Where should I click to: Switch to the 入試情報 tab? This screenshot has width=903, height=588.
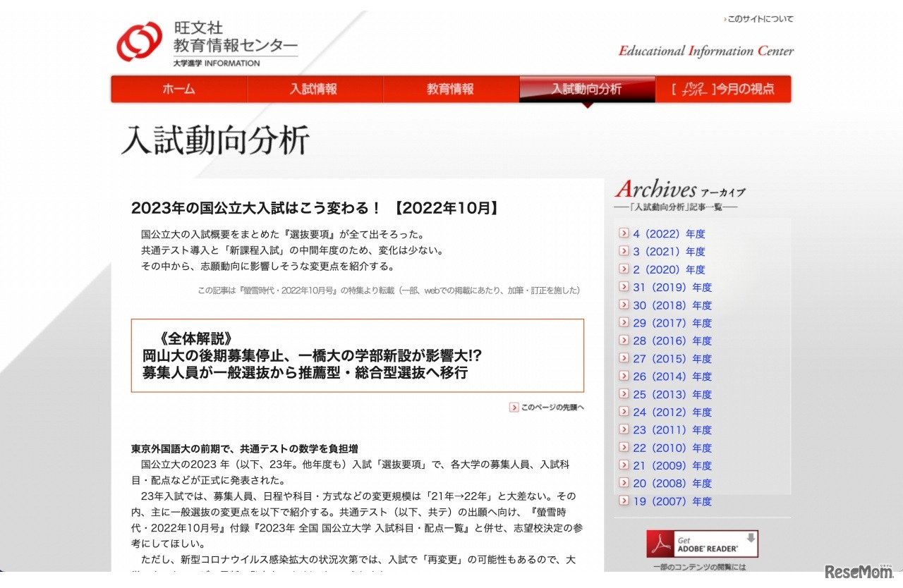tap(314, 89)
